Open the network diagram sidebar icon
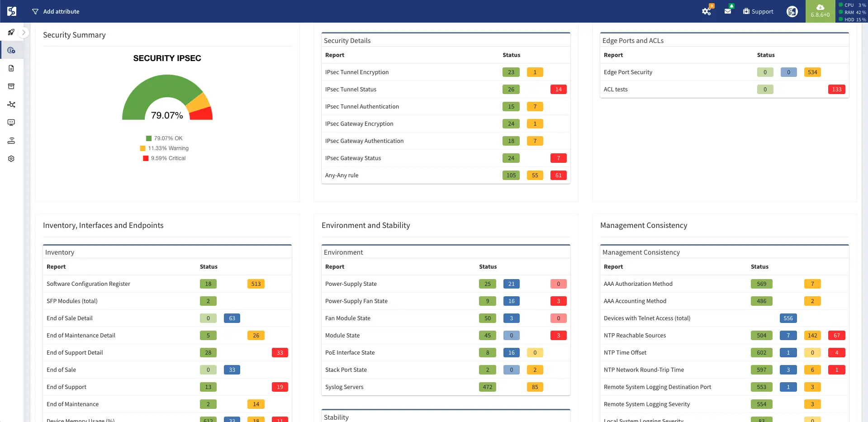 [x=11, y=104]
